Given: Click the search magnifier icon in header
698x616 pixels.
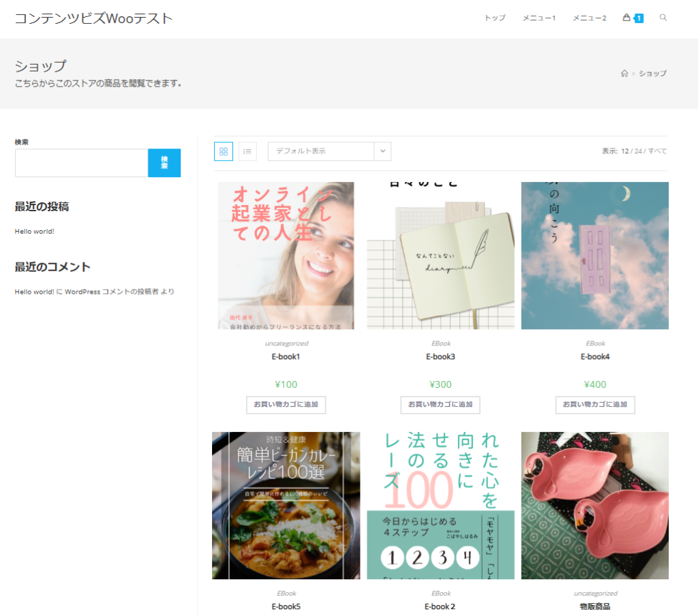Looking at the screenshot, I should 663,18.
